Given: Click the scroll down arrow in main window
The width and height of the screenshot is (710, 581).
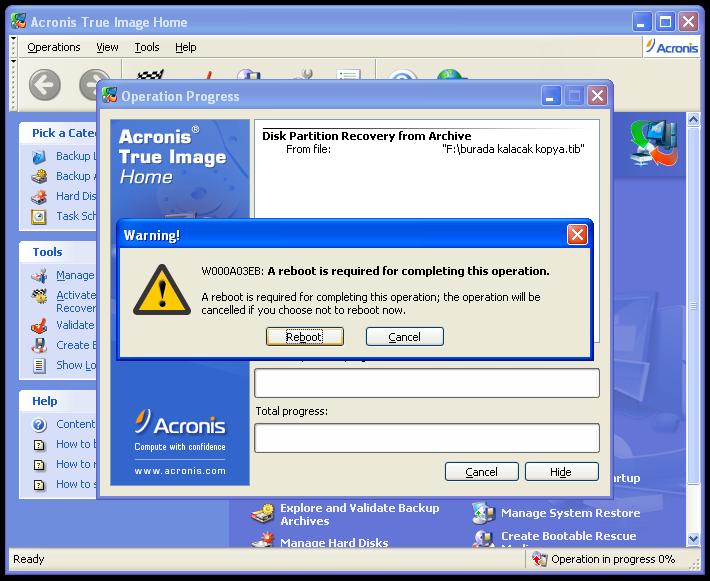Looking at the screenshot, I should (693, 538).
